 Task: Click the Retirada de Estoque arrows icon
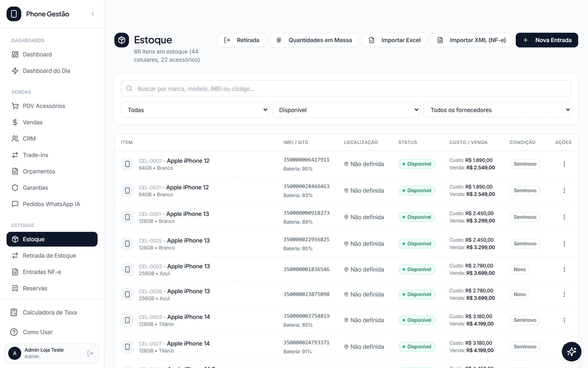15,256
